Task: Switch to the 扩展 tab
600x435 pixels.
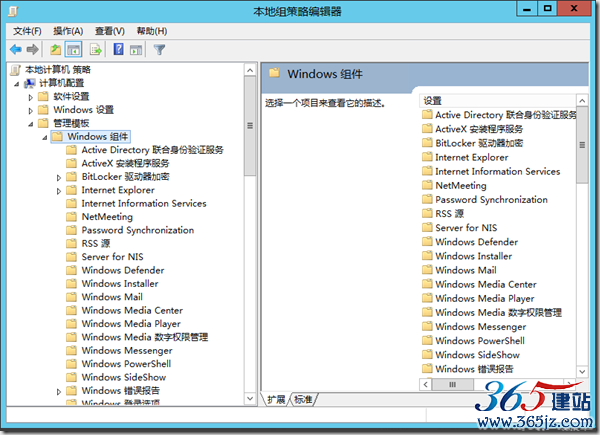Action: pyautogui.click(x=275, y=400)
